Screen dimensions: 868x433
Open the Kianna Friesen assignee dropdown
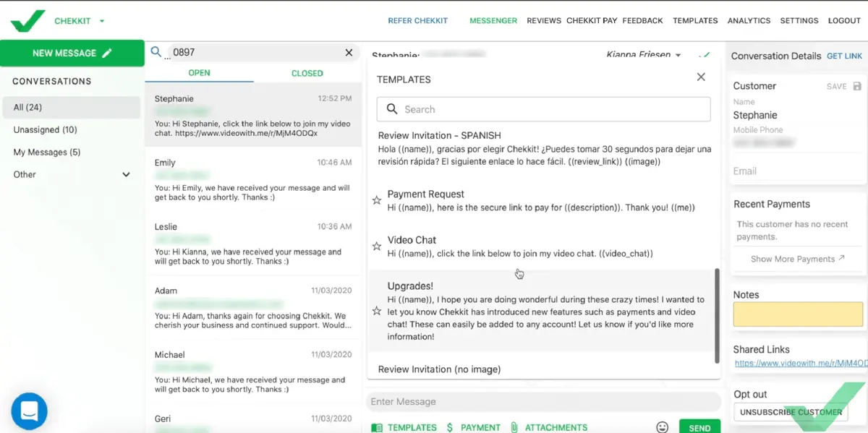pos(678,55)
